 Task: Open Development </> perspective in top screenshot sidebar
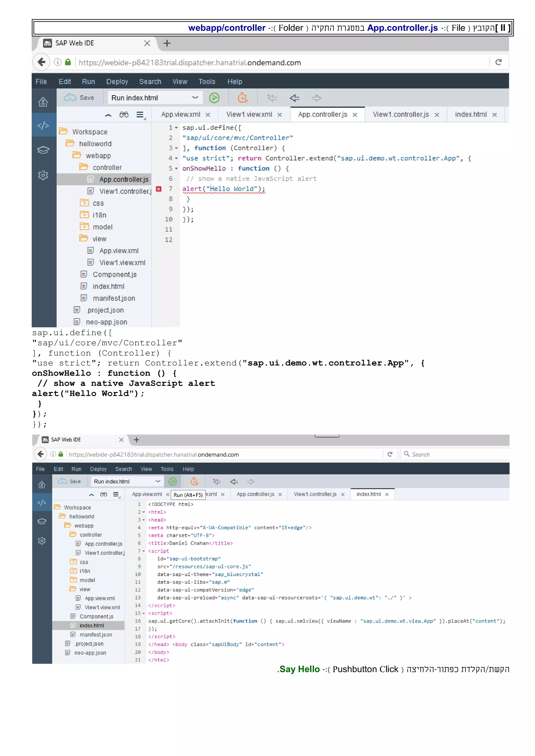[x=43, y=126]
